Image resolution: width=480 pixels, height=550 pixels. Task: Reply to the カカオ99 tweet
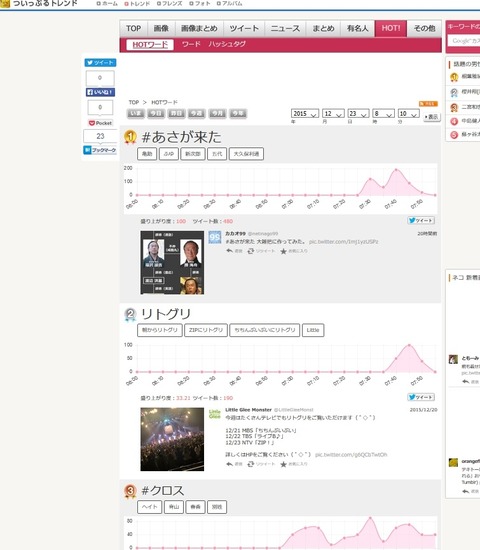pos(234,251)
